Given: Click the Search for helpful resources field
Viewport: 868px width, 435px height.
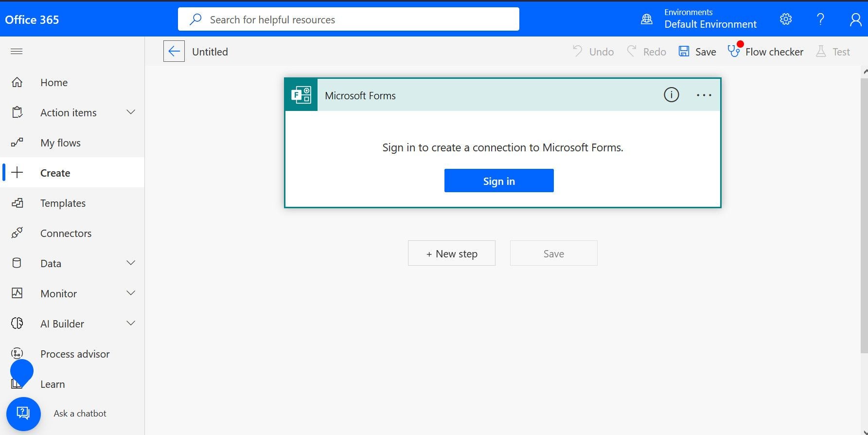Looking at the screenshot, I should click(x=349, y=19).
